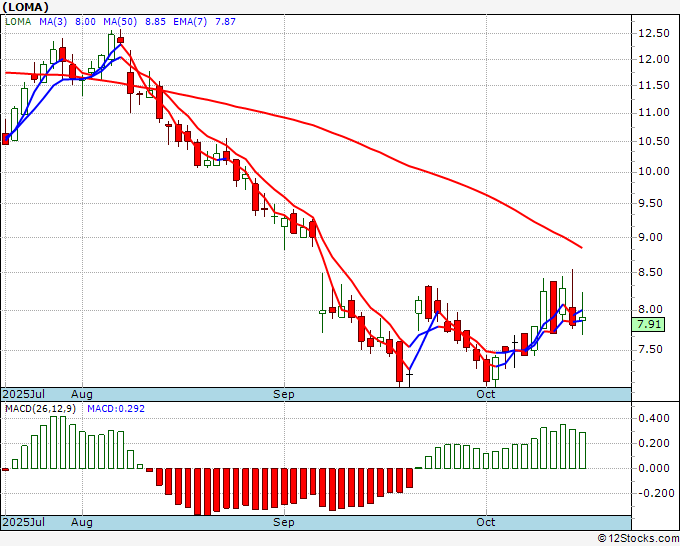Click the EMA(7) value 7.87

point(226,22)
